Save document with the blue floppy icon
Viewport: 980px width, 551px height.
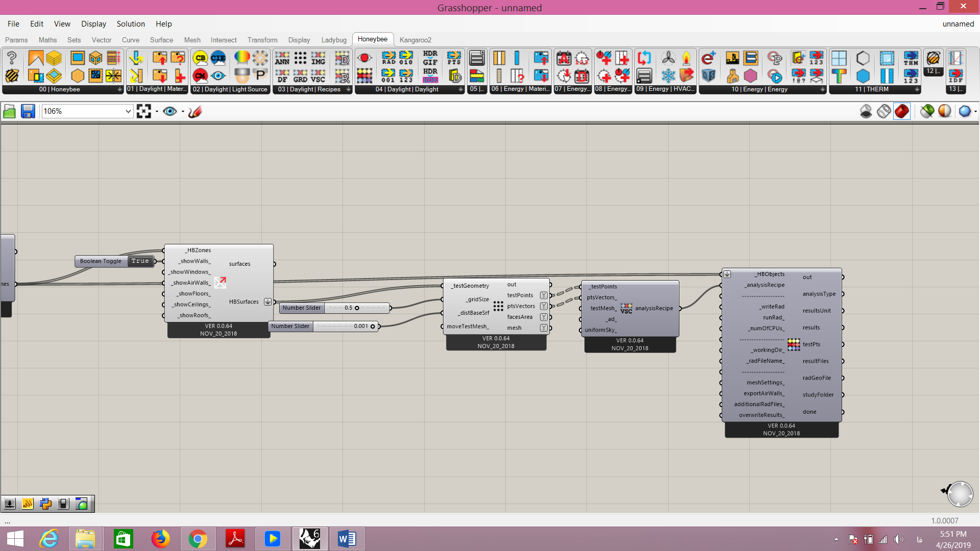point(28,111)
